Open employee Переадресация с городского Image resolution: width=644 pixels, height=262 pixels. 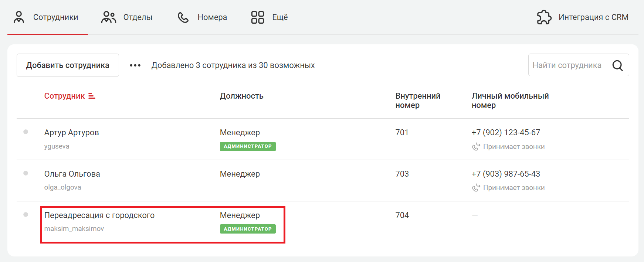pos(99,215)
